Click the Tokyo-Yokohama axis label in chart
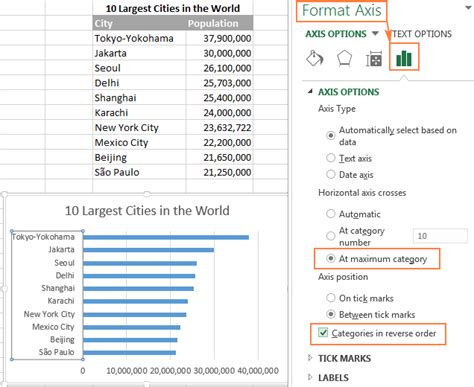Image resolution: width=474 pixels, height=387 pixels. tap(43, 237)
